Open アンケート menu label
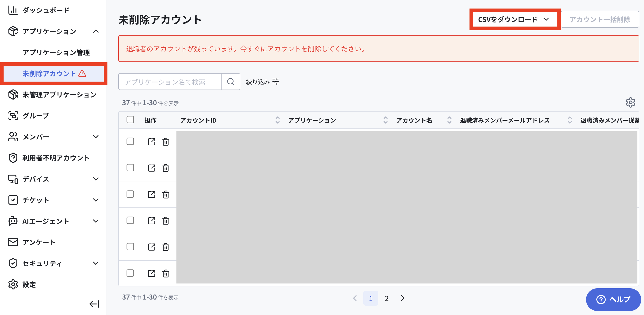Viewport: 644px width, 315px height. pos(39,242)
